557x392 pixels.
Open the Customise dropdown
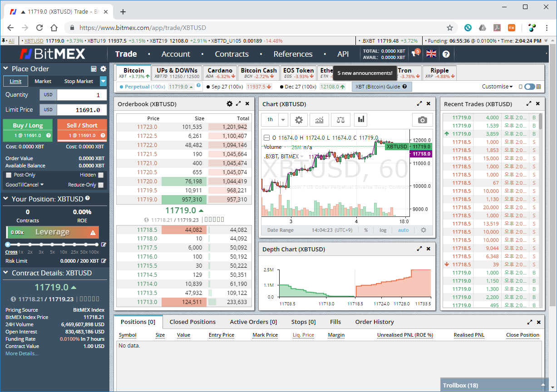pos(497,87)
